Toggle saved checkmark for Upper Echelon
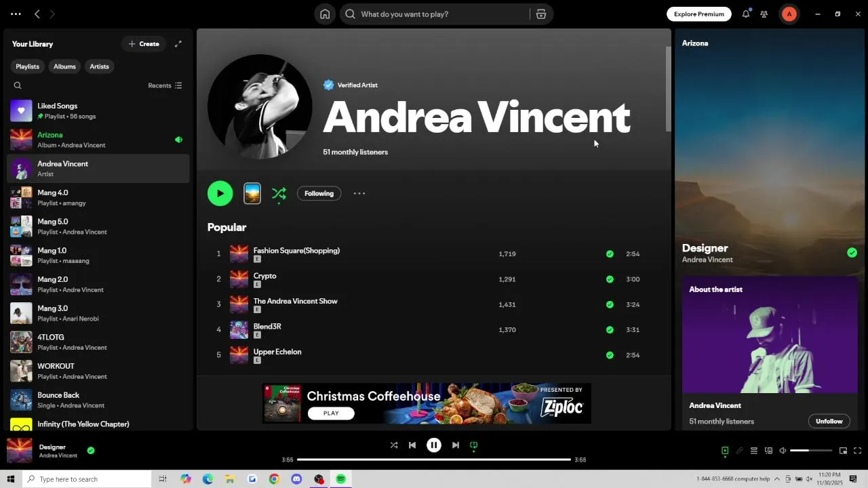 (x=610, y=355)
